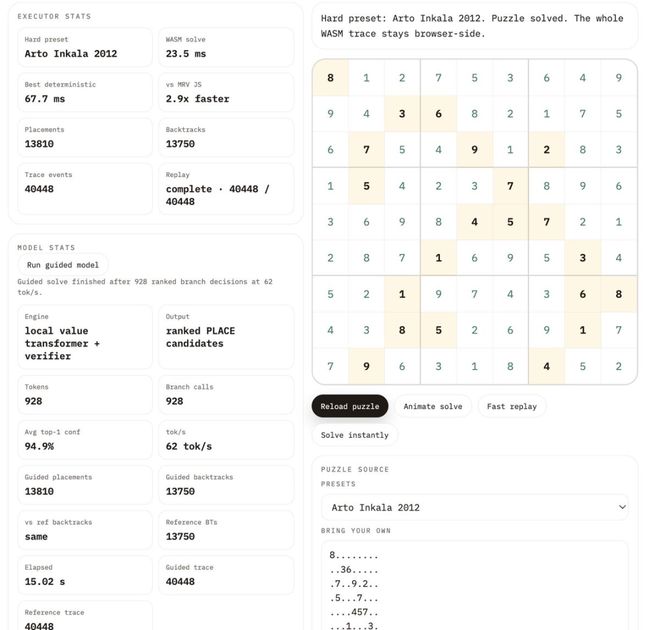
Task: Select the bottom-right sudoku cell showing 2
Action: click(619, 366)
